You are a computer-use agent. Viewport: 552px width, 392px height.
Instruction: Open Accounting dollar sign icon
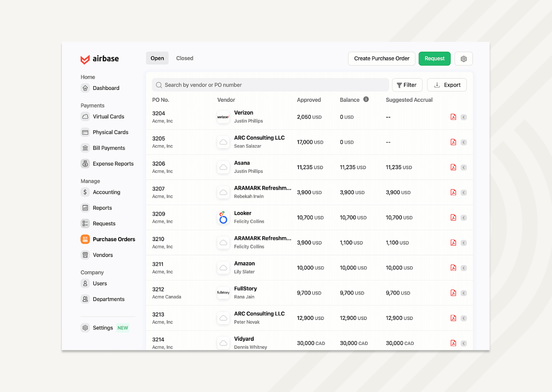(x=85, y=192)
